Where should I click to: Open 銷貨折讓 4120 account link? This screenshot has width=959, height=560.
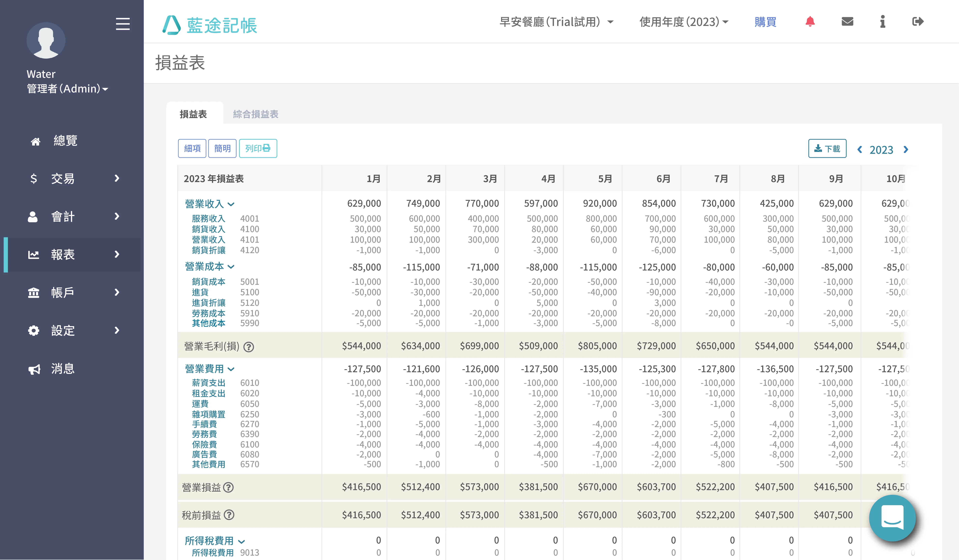[x=209, y=250]
